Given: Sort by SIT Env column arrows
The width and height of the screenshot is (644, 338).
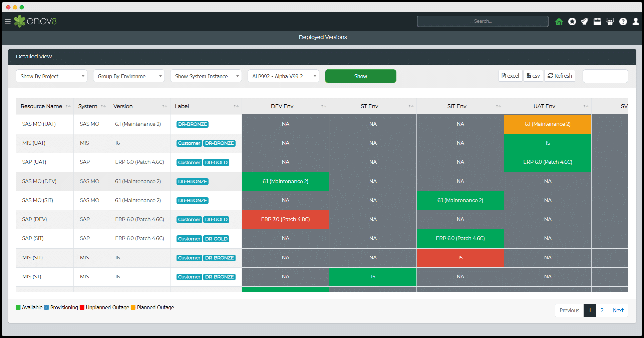Looking at the screenshot, I should click(x=498, y=106).
